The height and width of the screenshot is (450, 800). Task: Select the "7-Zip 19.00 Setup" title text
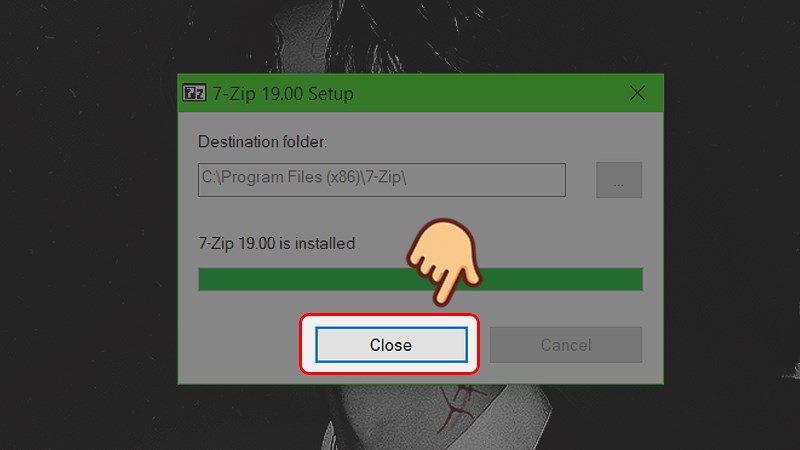[x=283, y=94]
